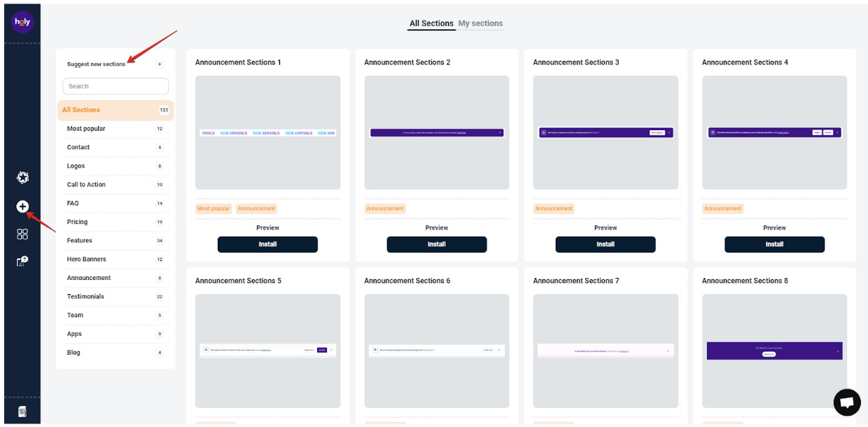868x427 pixels.
Task: Click the Announcement tag on Sections 2 card
Action: [x=385, y=209]
